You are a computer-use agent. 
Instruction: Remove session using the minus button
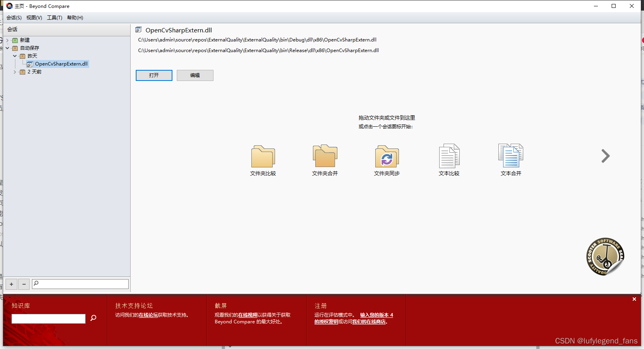(24, 284)
